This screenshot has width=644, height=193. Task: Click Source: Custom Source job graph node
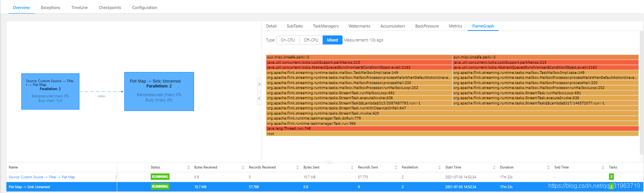coord(50,91)
